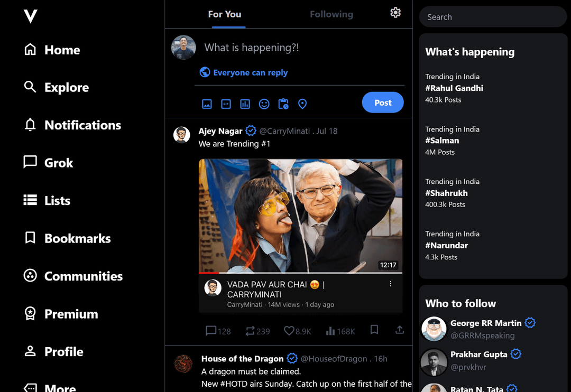Seek on the video progress bar
The height and width of the screenshot is (392, 571).
[x=300, y=273]
